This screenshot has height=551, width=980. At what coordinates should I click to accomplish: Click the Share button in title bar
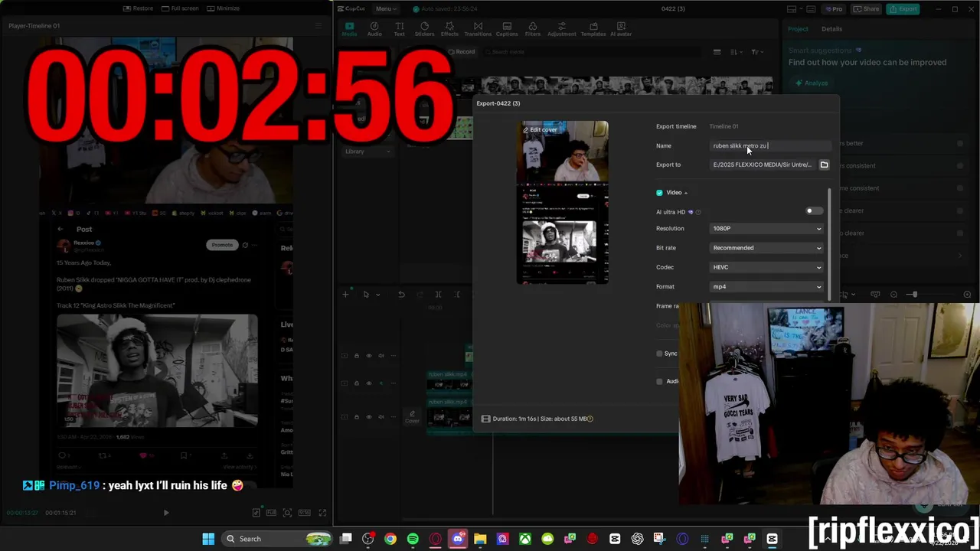pyautogui.click(x=868, y=9)
